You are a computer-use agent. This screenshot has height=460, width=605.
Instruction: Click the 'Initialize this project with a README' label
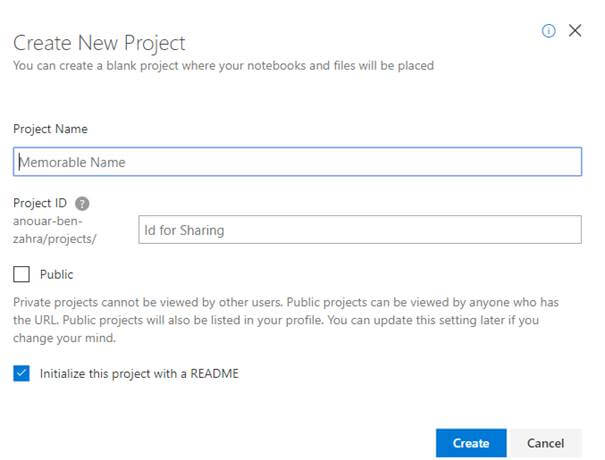(x=139, y=374)
